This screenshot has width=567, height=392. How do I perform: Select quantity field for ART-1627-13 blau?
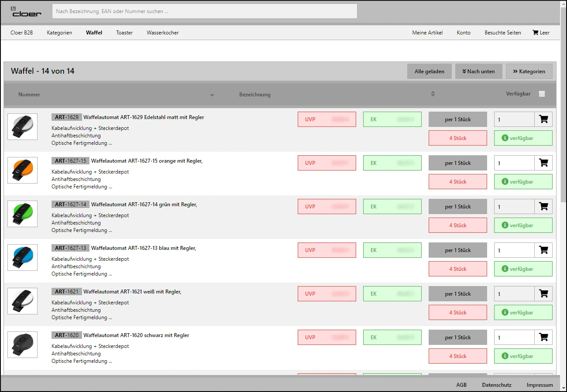click(x=514, y=250)
